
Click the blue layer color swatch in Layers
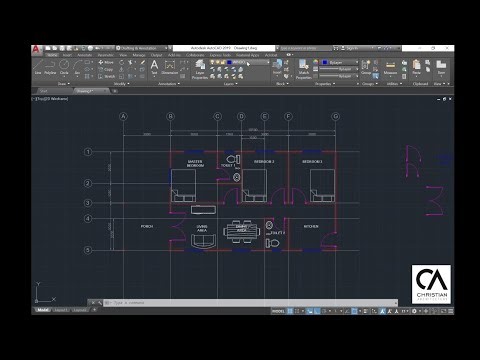[x=229, y=62]
